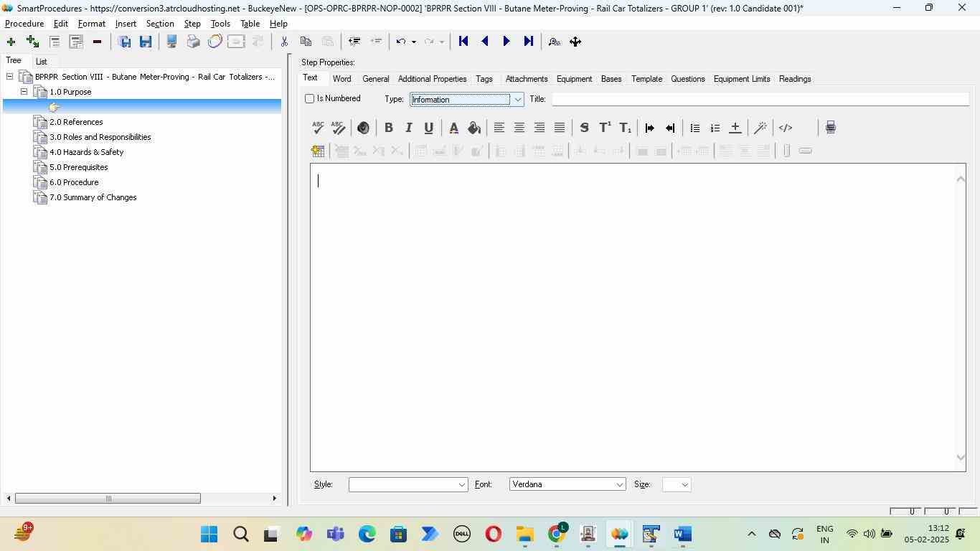Image resolution: width=980 pixels, height=551 pixels.
Task: Open the Font dropdown
Action: (x=619, y=485)
